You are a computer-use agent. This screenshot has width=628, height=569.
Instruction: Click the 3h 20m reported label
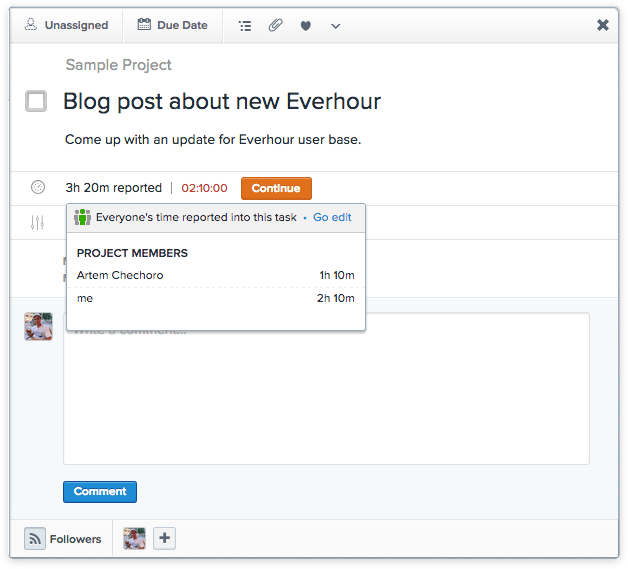coord(114,188)
